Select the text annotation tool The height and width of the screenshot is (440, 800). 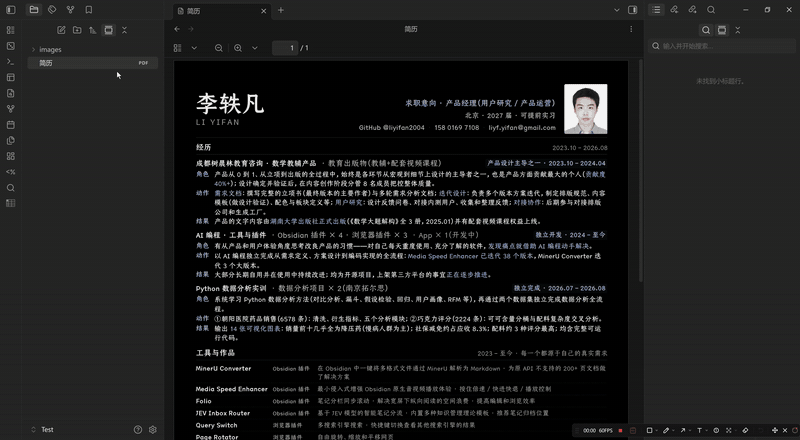pyautogui.click(x=699, y=430)
